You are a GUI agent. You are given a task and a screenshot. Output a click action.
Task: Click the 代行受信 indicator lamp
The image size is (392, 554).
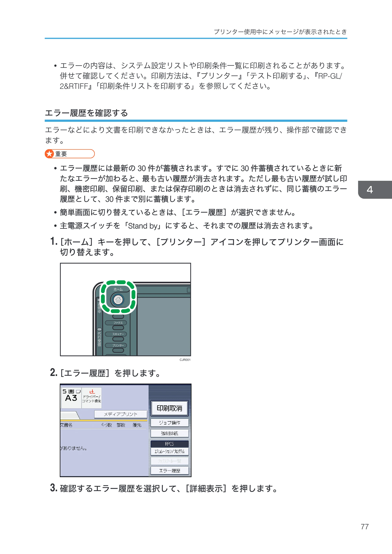(99, 329)
